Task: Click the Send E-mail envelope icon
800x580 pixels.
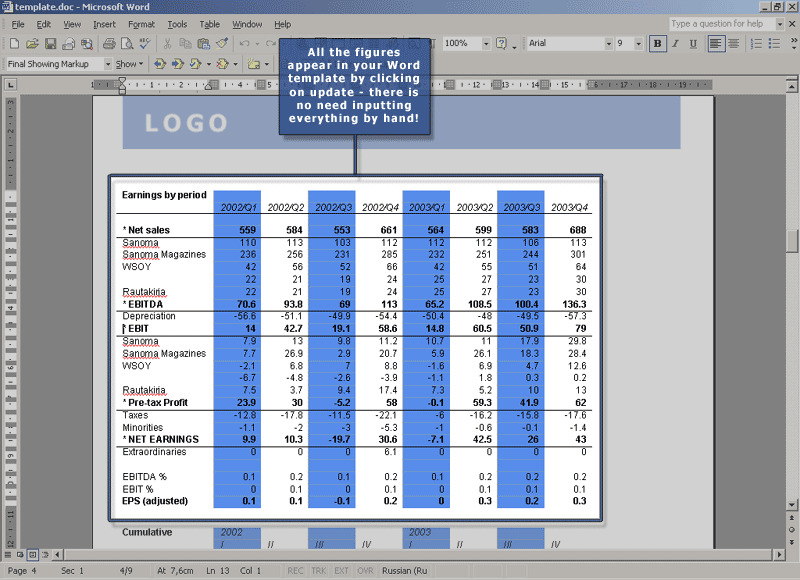Action: tap(68, 44)
